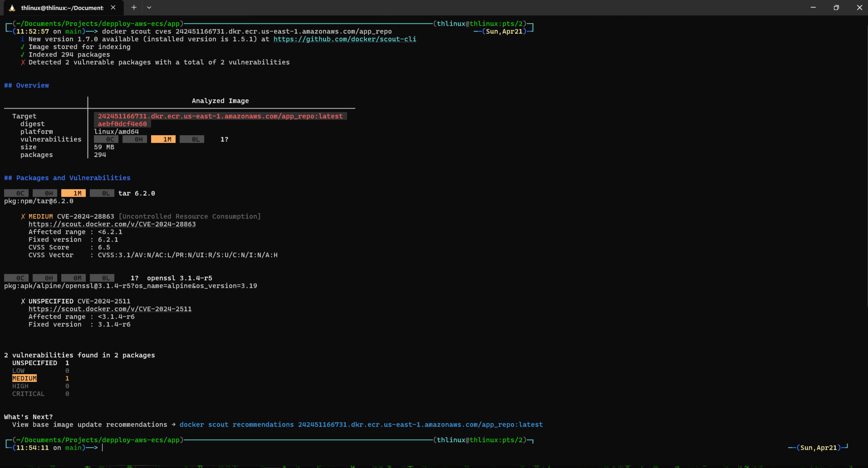Click the 'tar 6.2.0' package name
868x468 pixels.
[137, 193]
